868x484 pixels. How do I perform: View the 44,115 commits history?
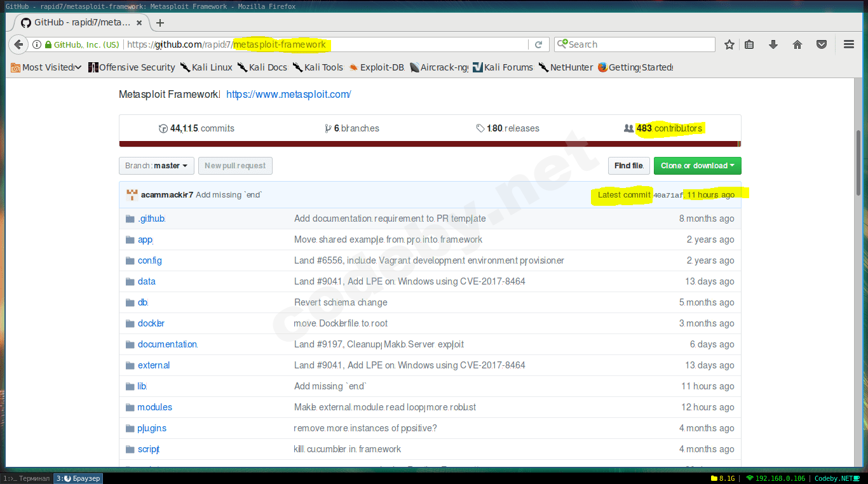coord(196,128)
